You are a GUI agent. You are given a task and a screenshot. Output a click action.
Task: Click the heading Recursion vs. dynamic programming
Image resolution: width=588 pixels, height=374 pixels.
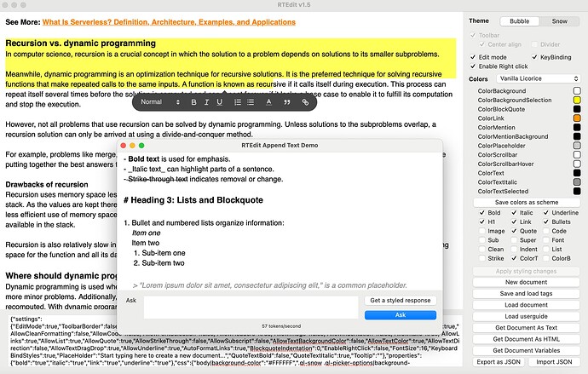pyautogui.click(x=81, y=43)
